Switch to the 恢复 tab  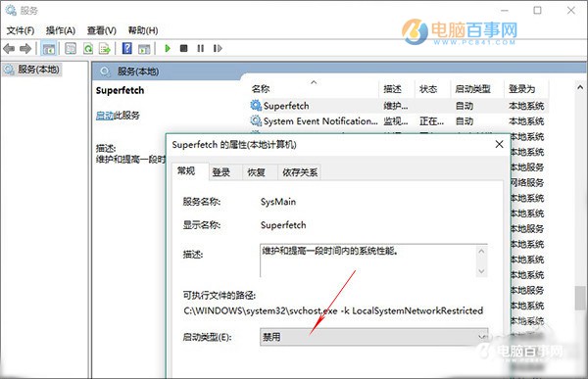click(260, 172)
